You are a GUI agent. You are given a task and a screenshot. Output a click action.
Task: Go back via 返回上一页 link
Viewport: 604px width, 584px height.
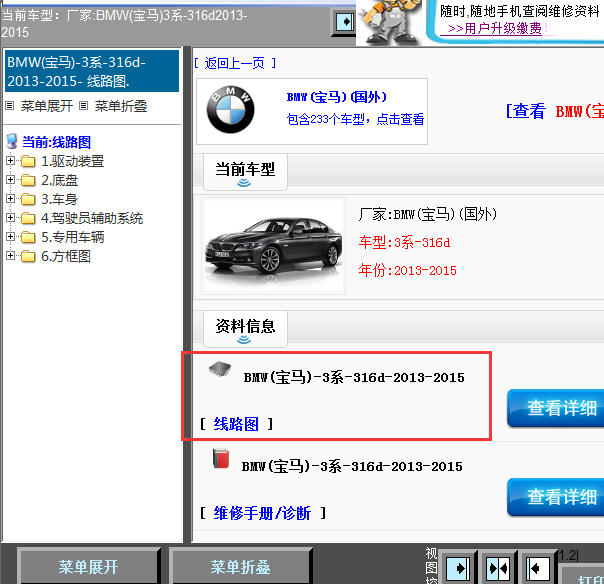[x=235, y=63]
